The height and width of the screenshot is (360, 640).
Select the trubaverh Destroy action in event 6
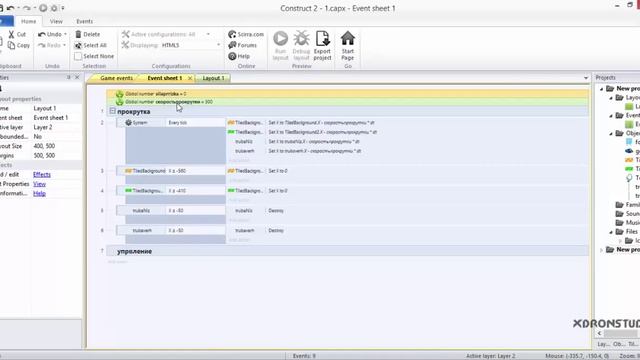coord(276,231)
